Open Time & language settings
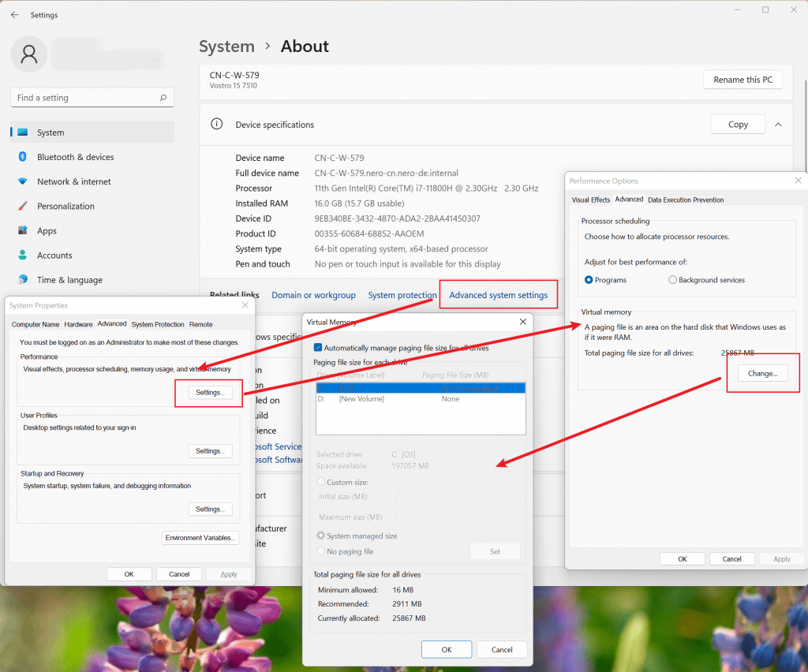The image size is (808, 672). coord(69,280)
